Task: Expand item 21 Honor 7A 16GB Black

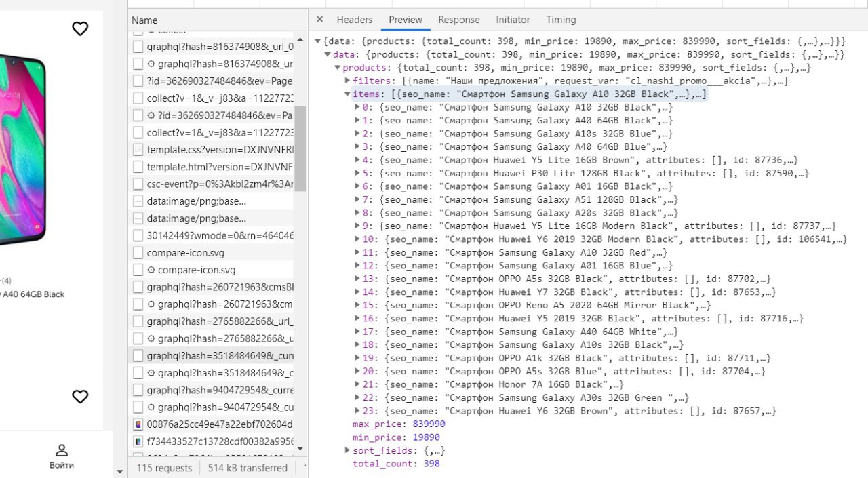Action: click(358, 385)
